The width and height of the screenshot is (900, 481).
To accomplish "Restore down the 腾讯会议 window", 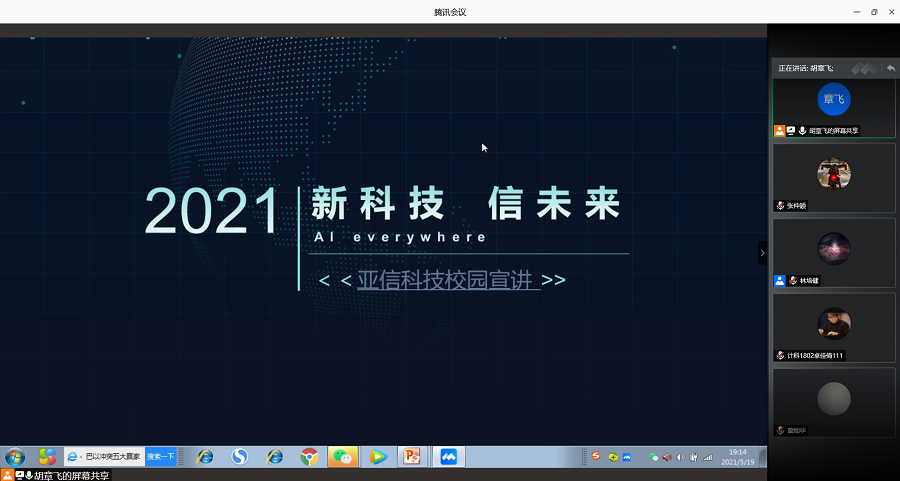I will [x=874, y=12].
